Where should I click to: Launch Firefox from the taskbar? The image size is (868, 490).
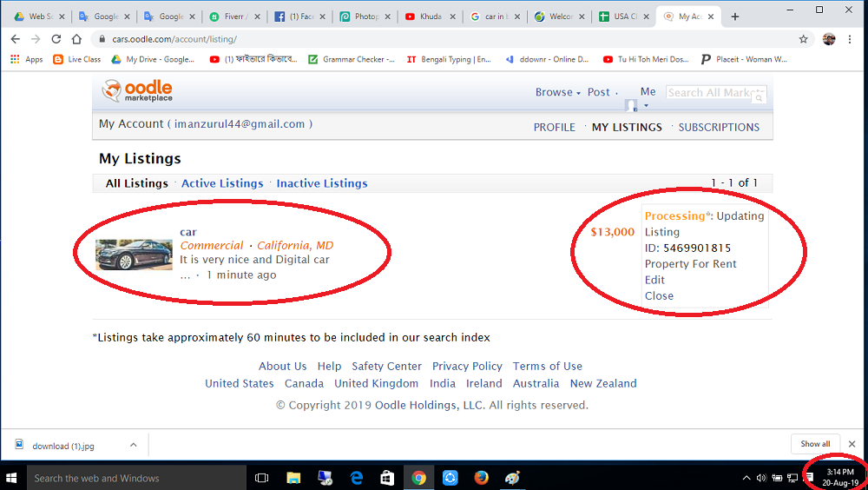(x=481, y=478)
